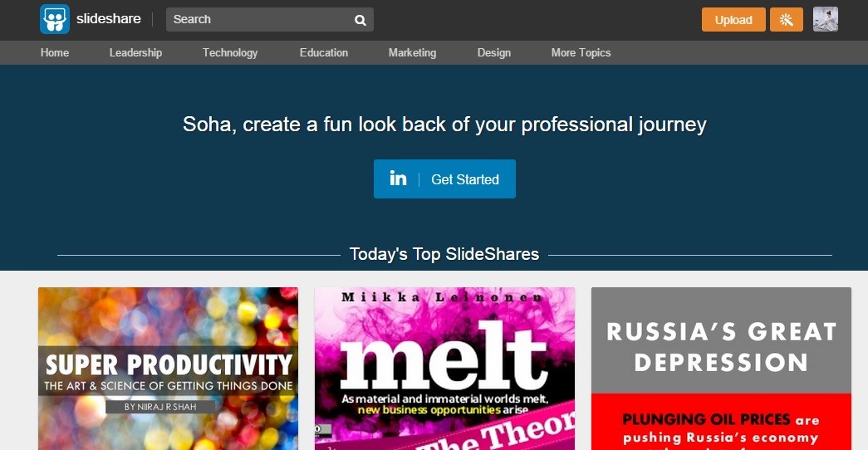Go to the Technology topic
This screenshot has height=450, width=868.
click(x=230, y=52)
